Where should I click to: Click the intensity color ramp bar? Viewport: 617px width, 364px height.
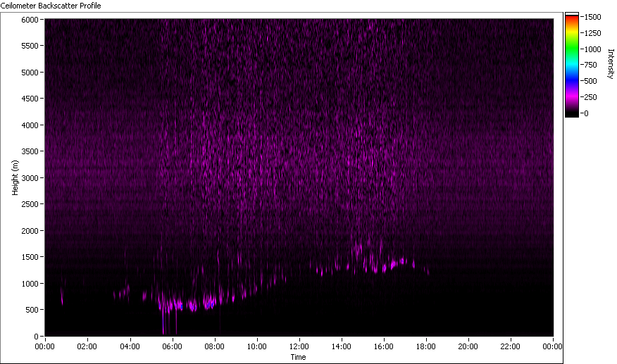tap(572, 65)
